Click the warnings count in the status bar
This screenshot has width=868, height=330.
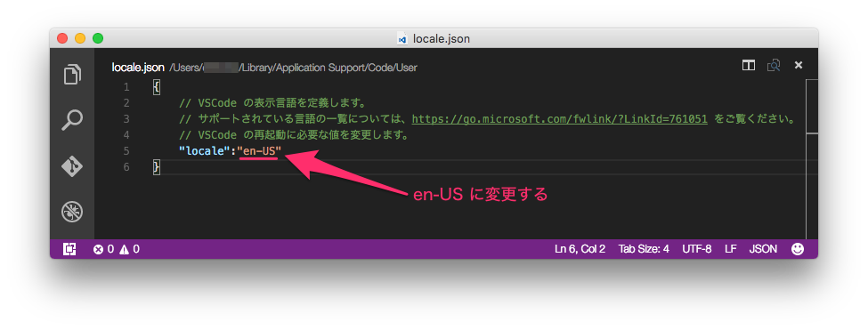129,249
